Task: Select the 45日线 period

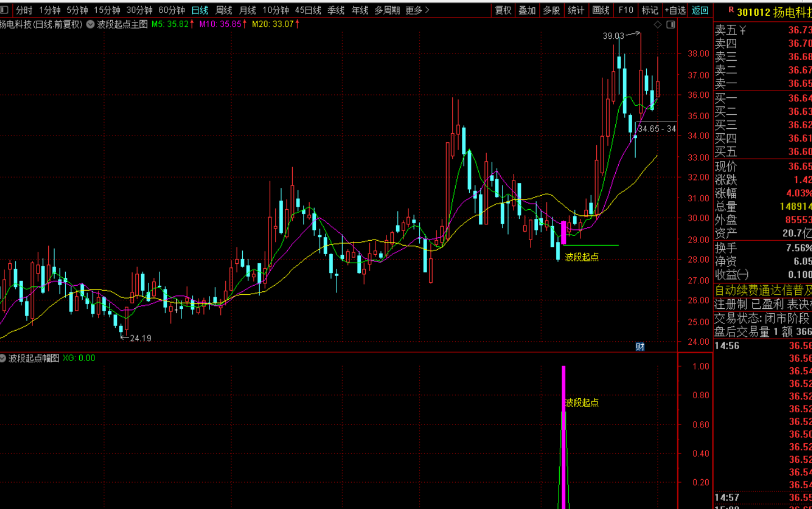Action: click(x=308, y=10)
